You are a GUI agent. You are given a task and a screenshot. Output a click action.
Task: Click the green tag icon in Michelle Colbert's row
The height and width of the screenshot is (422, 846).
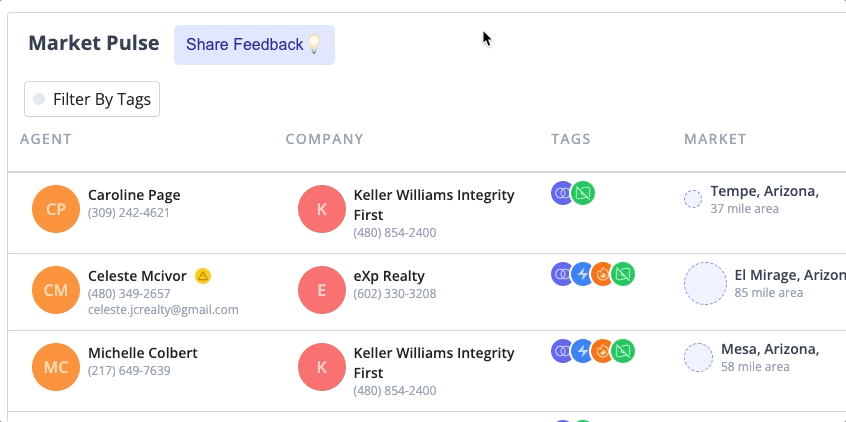pos(623,351)
